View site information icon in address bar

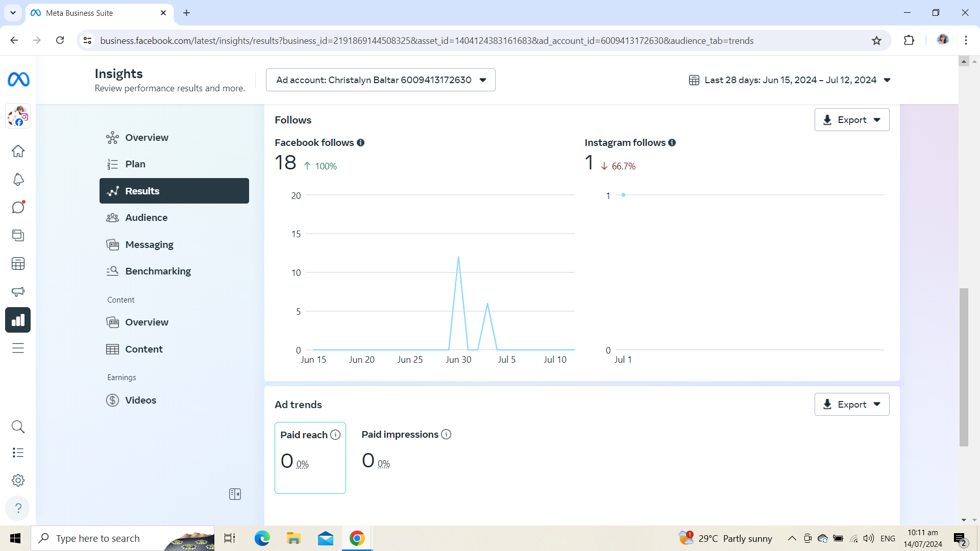coord(87,40)
